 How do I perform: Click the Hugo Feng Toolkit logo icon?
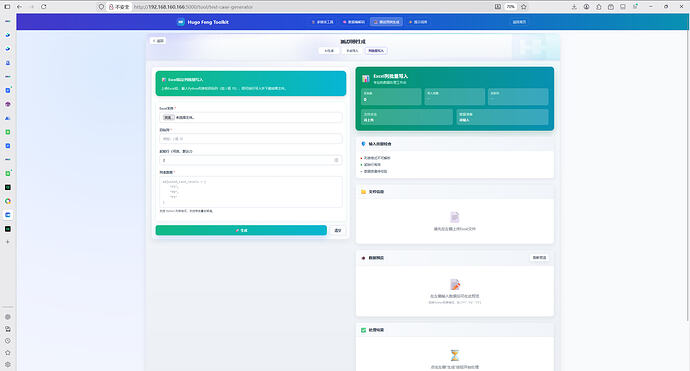(x=180, y=22)
